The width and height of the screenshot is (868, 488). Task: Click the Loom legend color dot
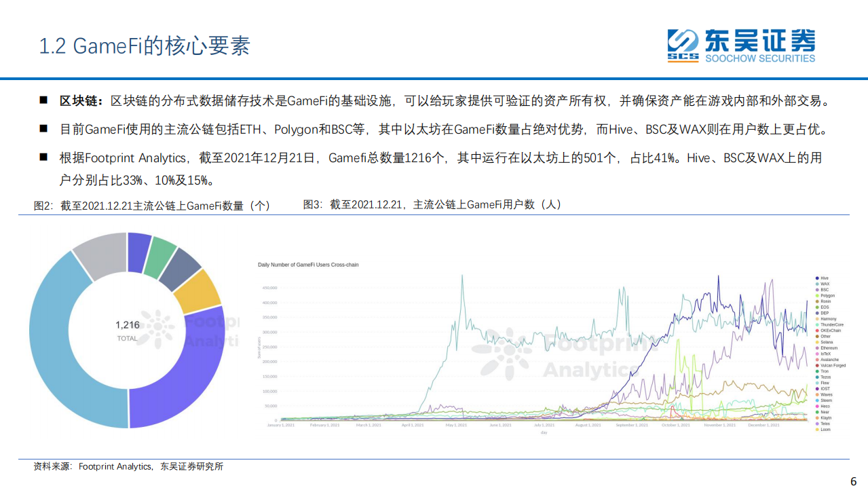click(816, 430)
